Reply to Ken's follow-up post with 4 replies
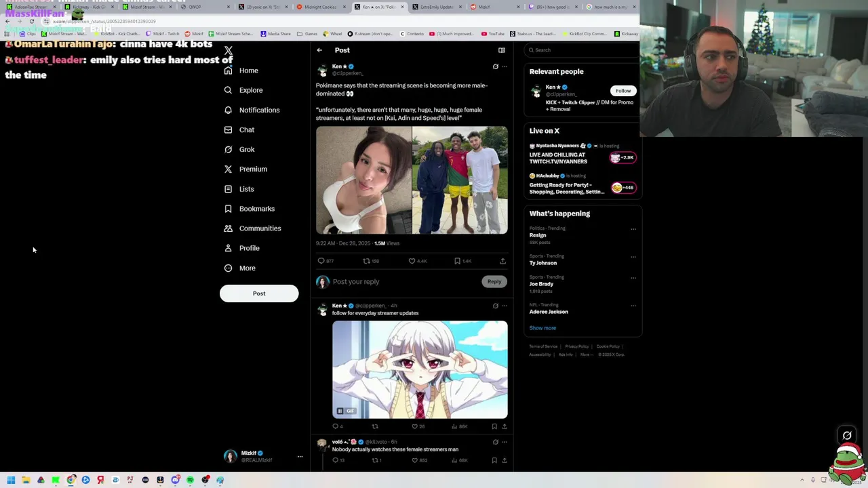 [337, 426]
